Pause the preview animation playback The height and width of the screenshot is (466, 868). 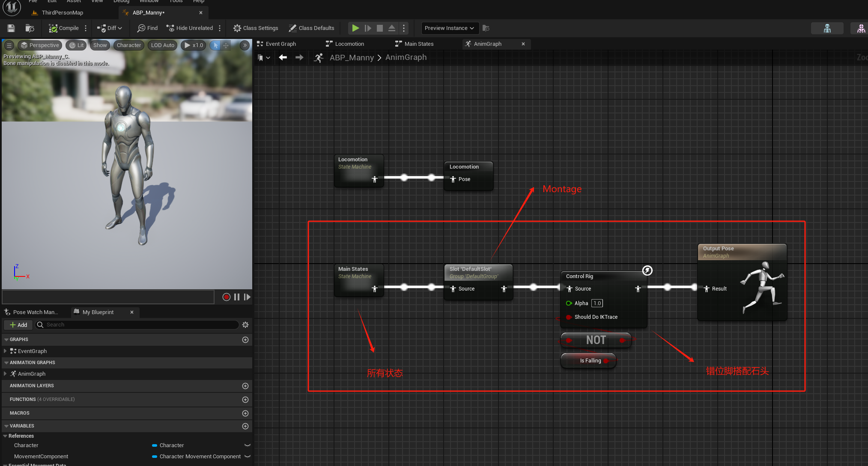(x=237, y=297)
